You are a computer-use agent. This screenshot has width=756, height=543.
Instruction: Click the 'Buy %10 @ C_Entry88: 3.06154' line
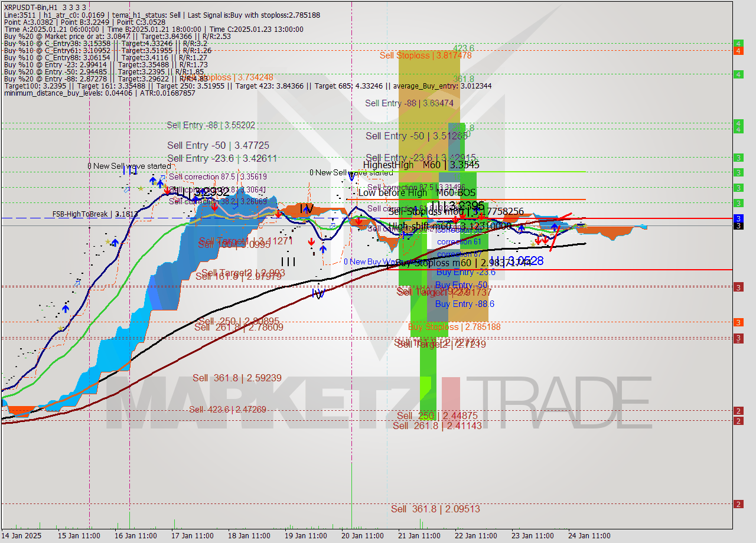(105, 57)
